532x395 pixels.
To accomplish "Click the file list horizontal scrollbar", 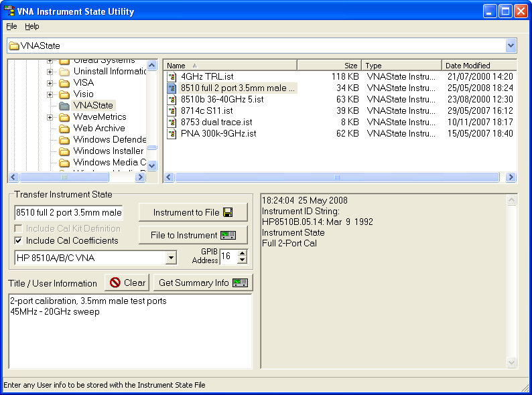I will click(336, 177).
